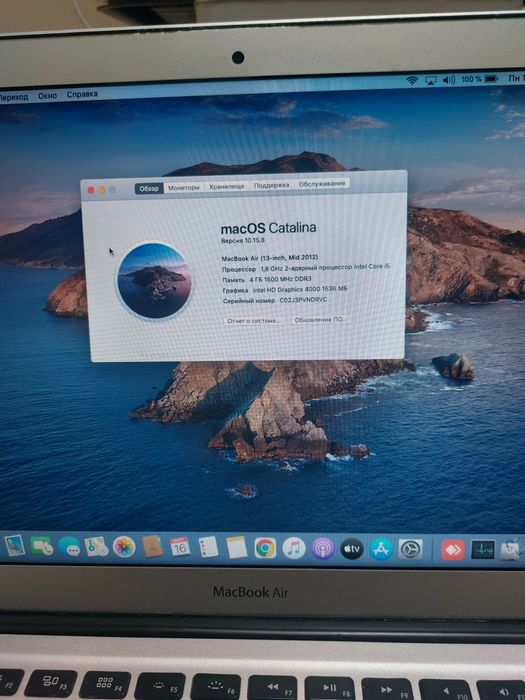The image size is (525, 700).
Task: Switch to the Поддержка tab
Action: pyautogui.click(x=271, y=185)
